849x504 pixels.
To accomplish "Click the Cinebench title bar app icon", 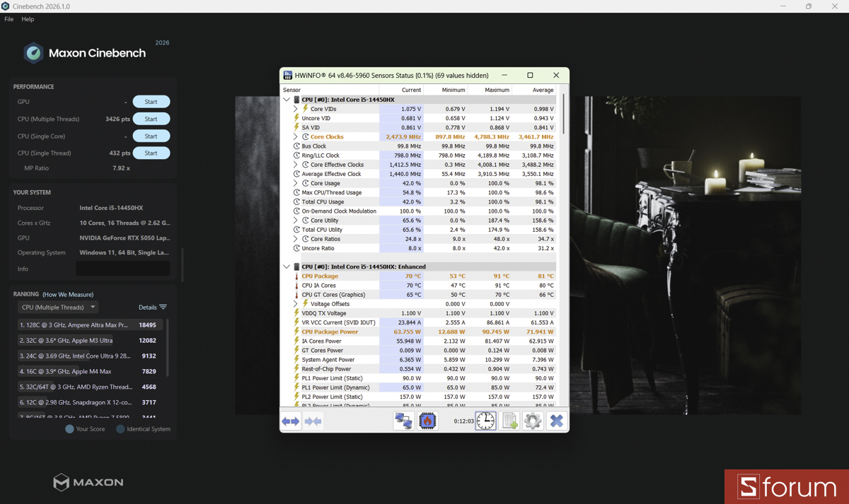I will [x=6, y=6].
